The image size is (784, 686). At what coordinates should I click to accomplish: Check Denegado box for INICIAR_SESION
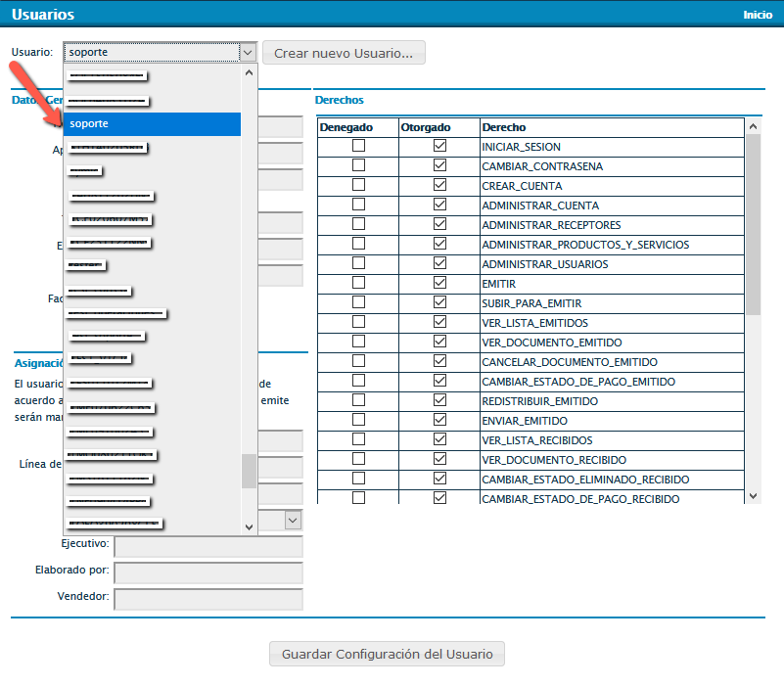pyautogui.click(x=358, y=146)
